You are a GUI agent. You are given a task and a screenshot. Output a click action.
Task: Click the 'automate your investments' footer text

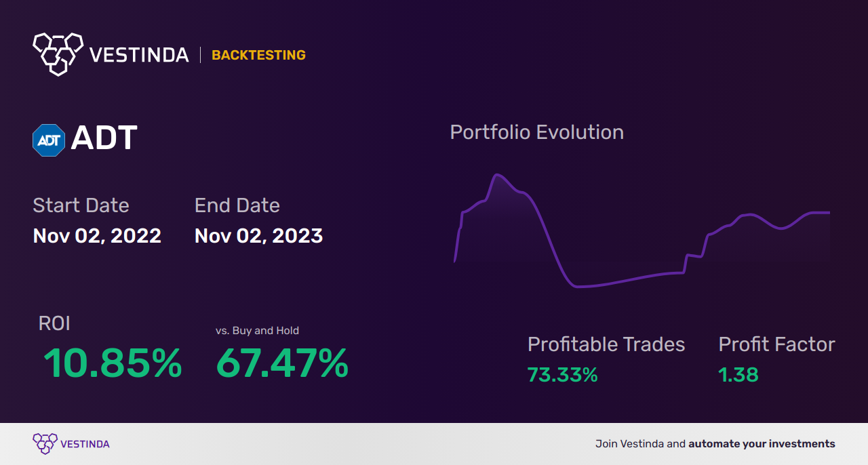pyautogui.click(x=762, y=444)
